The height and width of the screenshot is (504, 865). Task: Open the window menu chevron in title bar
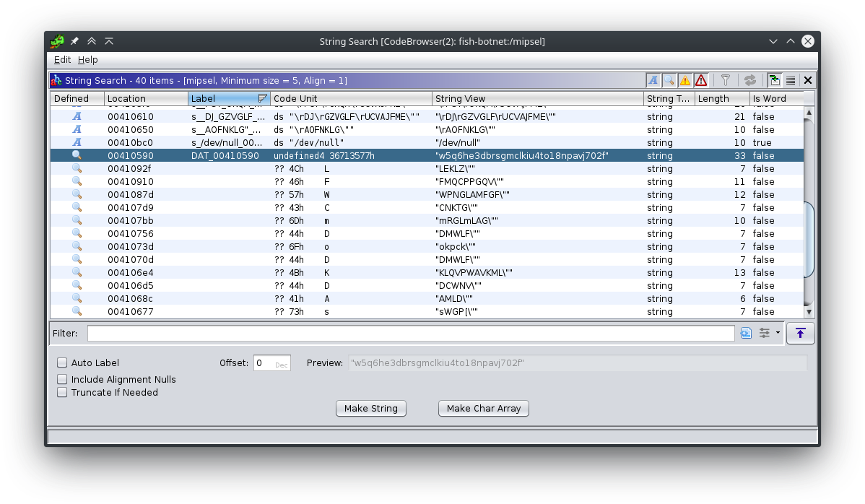[x=773, y=41]
